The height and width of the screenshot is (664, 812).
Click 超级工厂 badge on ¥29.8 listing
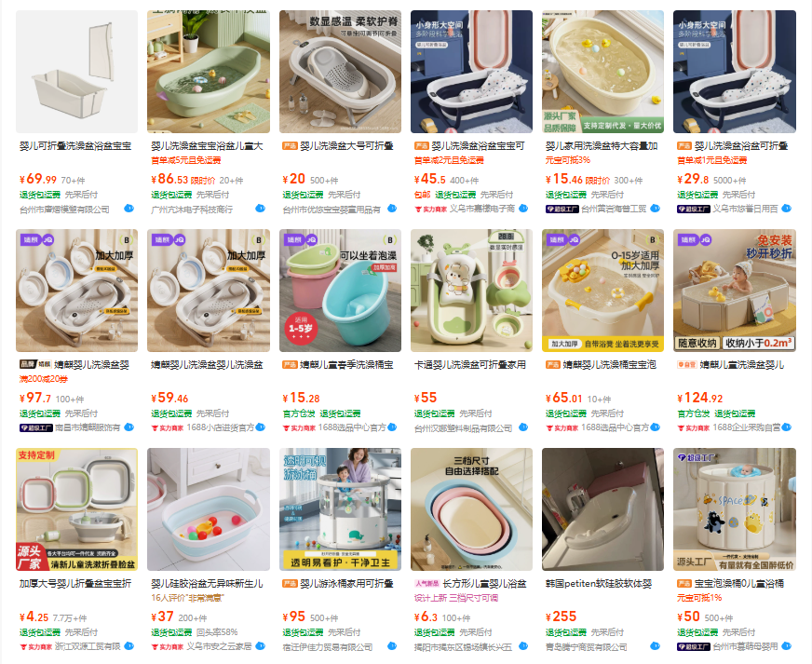point(694,210)
